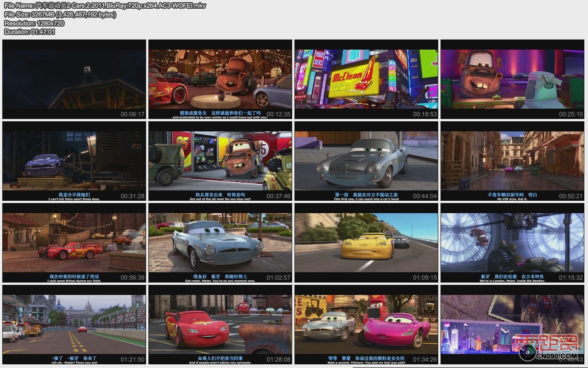Click subtitle 'This first one, I can reach into a car's hood'
This screenshot has width=588, height=368.
click(366, 199)
